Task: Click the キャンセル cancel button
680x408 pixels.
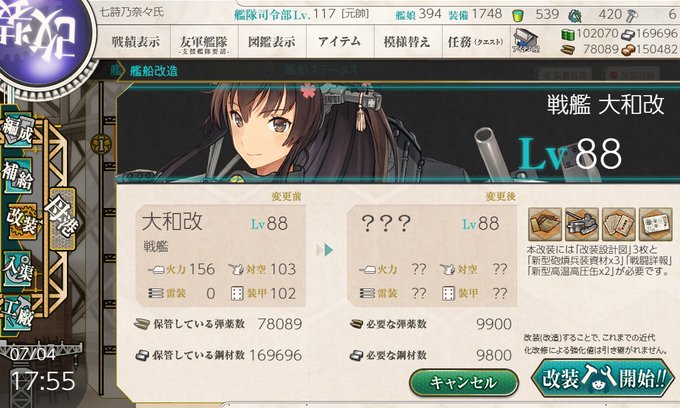Action: pyautogui.click(x=464, y=382)
